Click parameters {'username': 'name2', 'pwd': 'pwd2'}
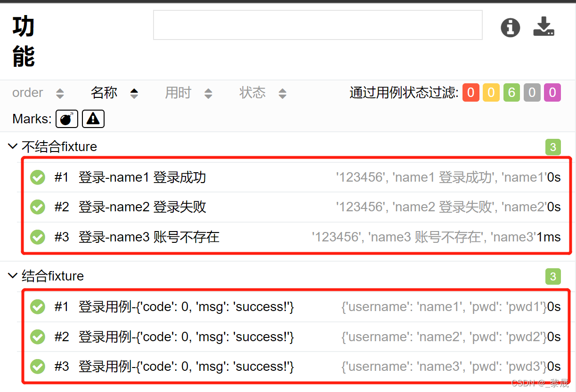 [444, 337]
